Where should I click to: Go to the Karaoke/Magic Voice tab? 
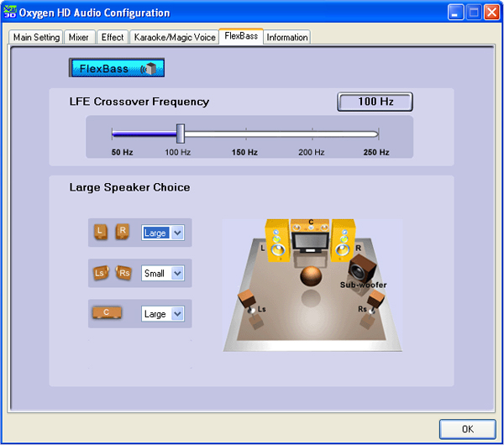pyautogui.click(x=175, y=37)
